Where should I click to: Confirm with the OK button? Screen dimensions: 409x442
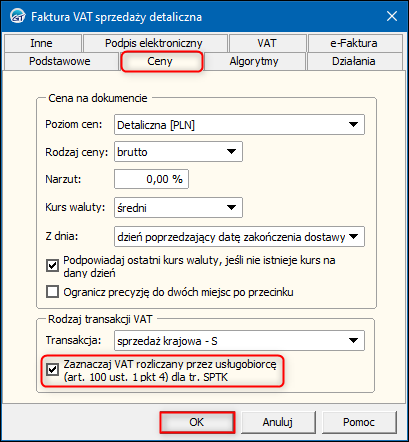point(197,422)
